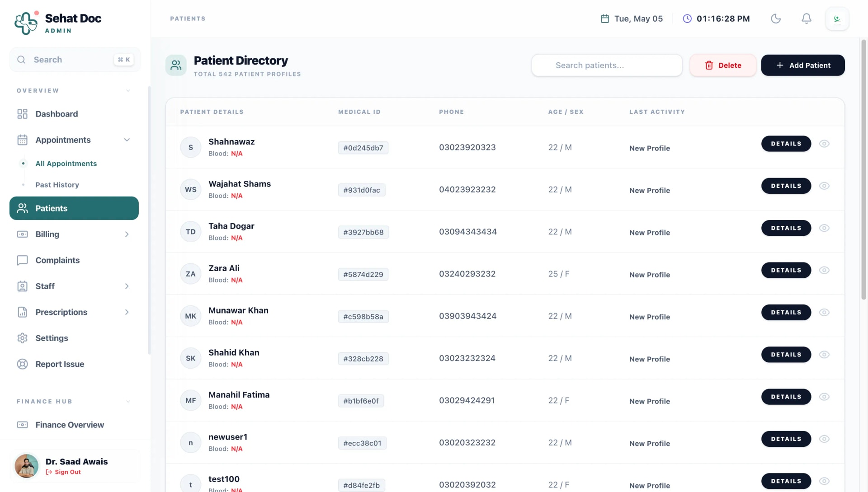Screen dimensions: 868x492
Task: Click the sidebar Search box
Action: tap(75, 60)
